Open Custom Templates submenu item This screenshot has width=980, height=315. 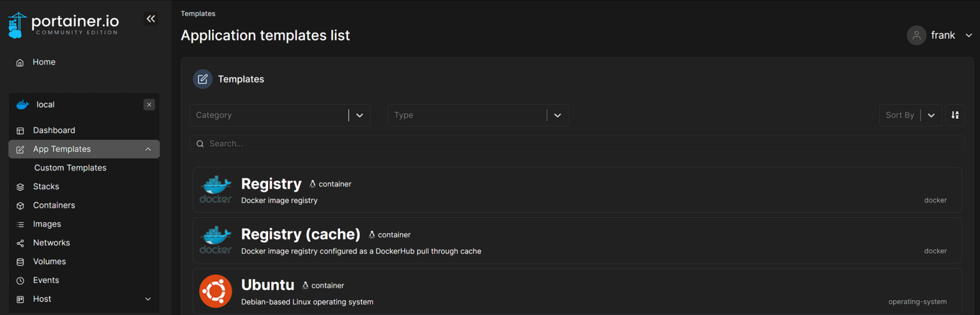click(70, 168)
